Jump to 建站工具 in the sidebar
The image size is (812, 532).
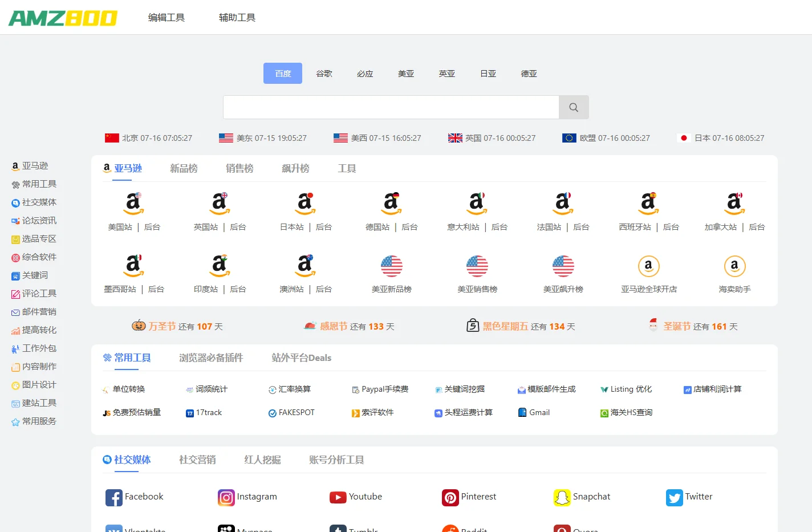[x=34, y=403]
